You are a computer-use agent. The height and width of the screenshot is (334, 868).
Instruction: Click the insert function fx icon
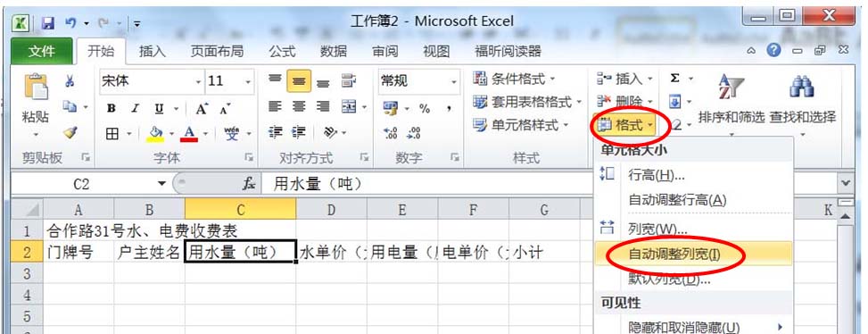[250, 183]
